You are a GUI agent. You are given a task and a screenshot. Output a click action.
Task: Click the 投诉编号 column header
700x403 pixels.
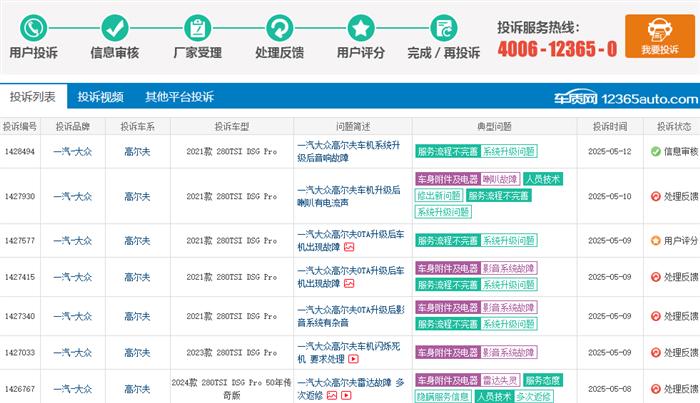pyautogui.click(x=20, y=126)
